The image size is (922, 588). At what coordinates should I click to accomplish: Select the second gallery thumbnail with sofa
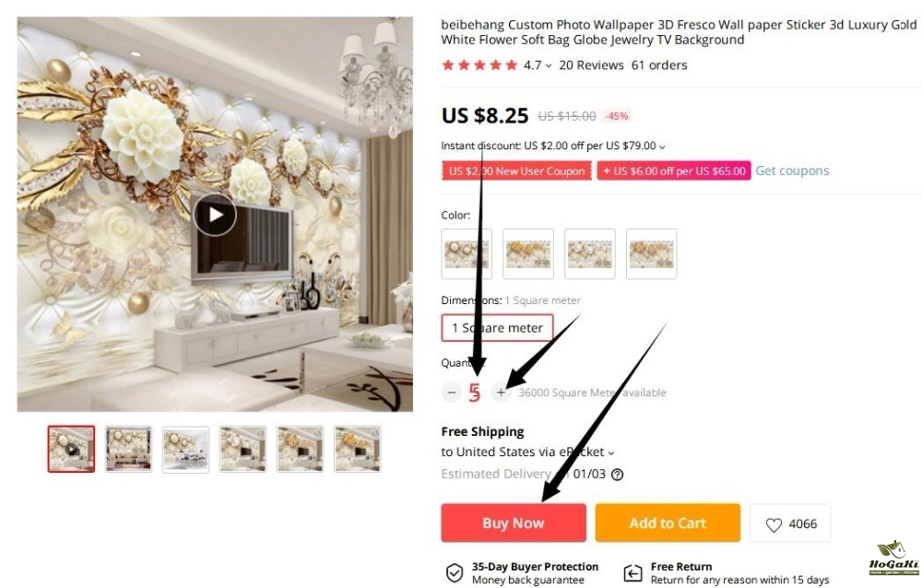point(128,449)
